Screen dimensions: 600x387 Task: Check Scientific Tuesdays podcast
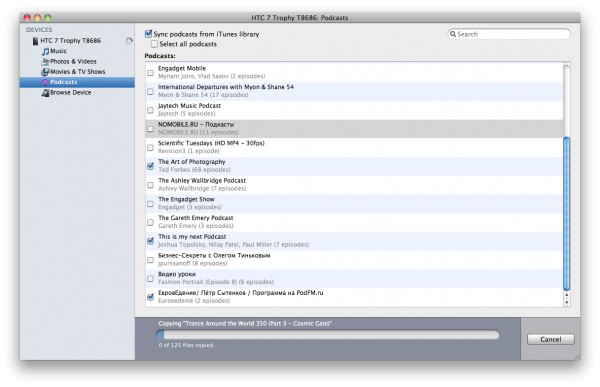(150, 148)
